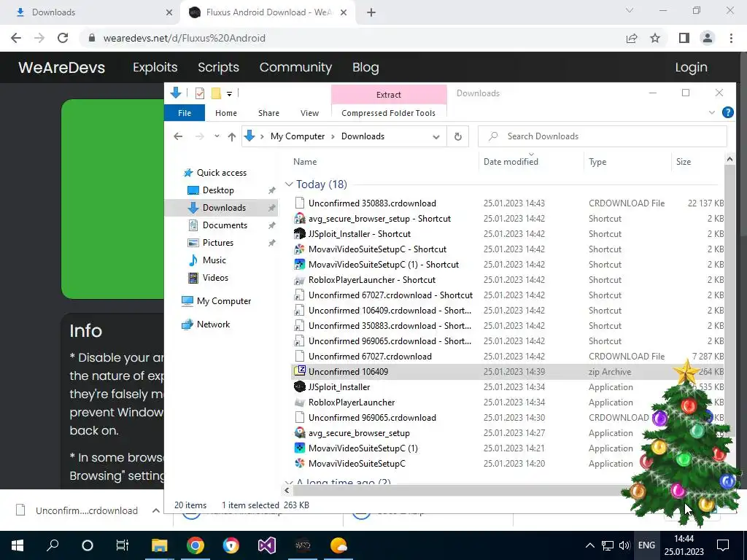747x560 pixels.
Task: Select Desktop in Quick access
Action: 218,190
